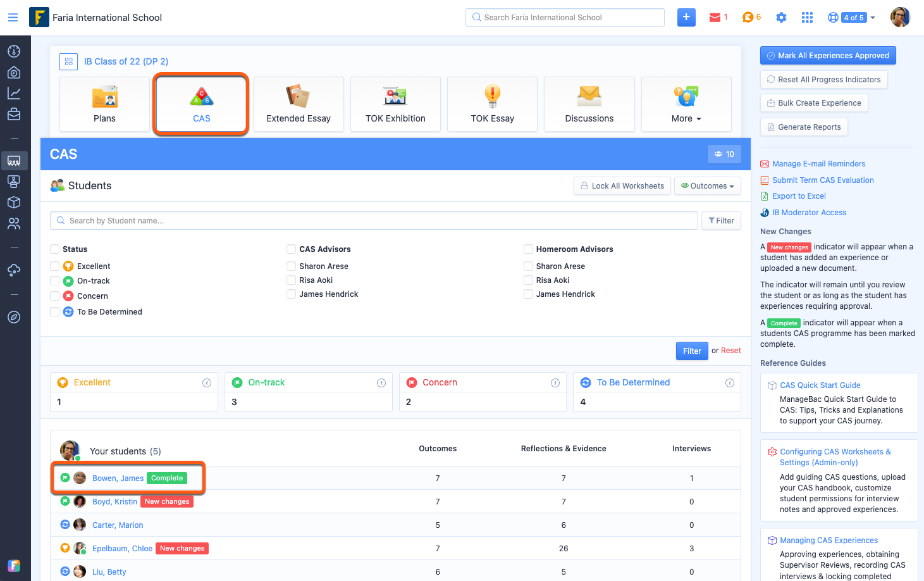Viewport: 924px width, 581px height.
Task: Click the chart line sidebar icon
Action: (14, 94)
